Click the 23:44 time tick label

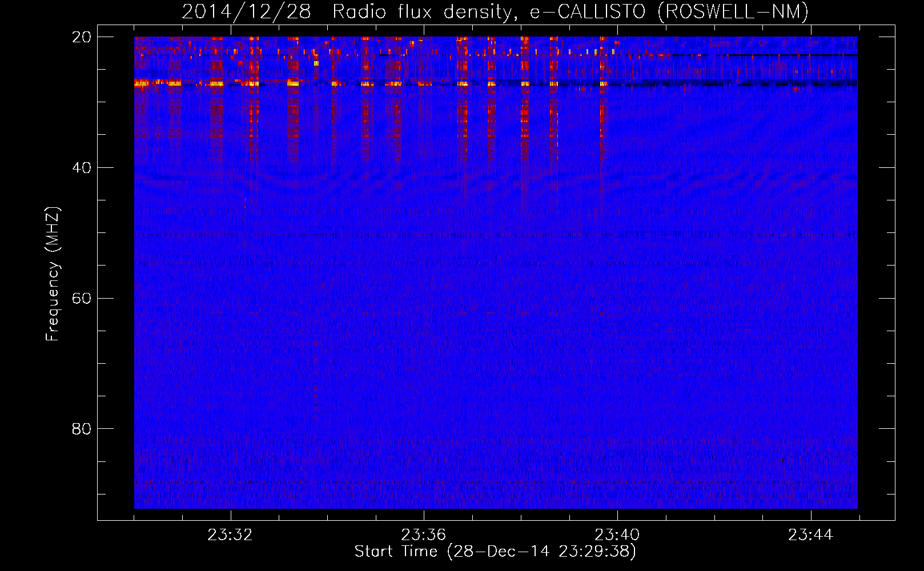[x=811, y=535]
